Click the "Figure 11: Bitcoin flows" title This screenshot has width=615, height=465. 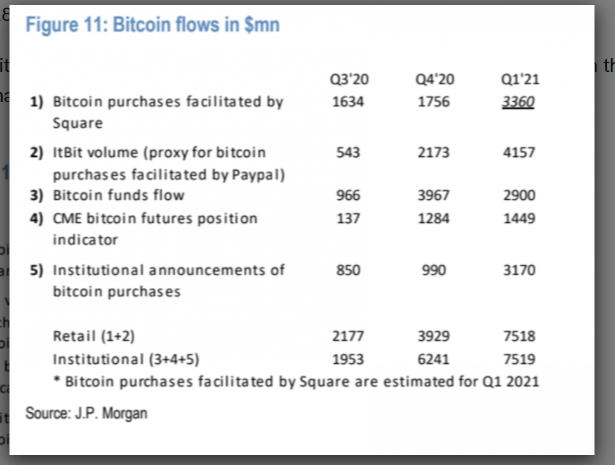point(152,25)
